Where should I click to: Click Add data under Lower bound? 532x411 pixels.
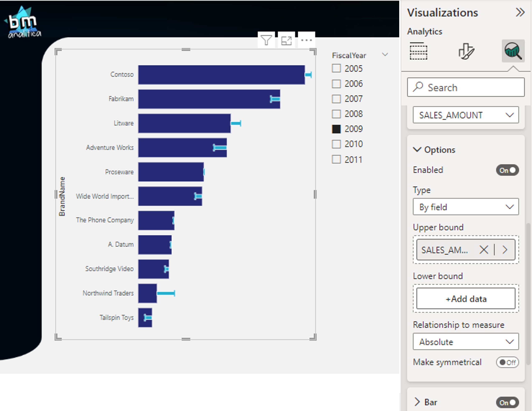pyautogui.click(x=466, y=299)
